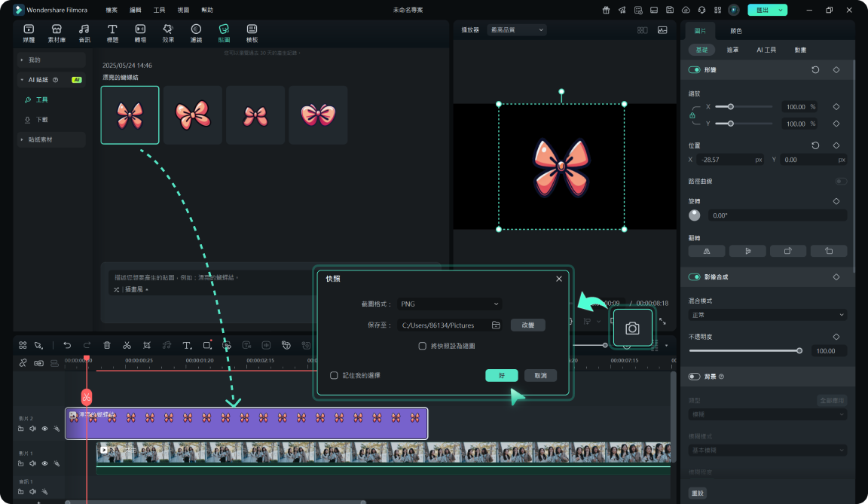Toggle the 背景 background switch

[694, 376]
